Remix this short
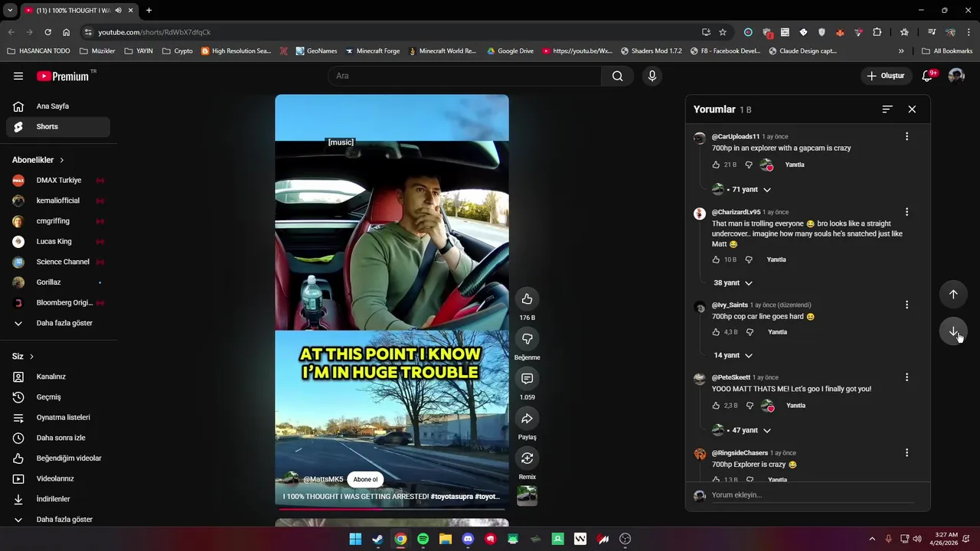Viewport: 980px width, 551px height. (x=527, y=458)
